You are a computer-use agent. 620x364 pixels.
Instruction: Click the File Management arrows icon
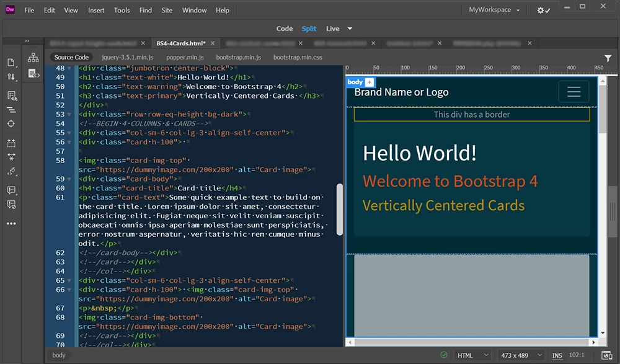coord(11,78)
